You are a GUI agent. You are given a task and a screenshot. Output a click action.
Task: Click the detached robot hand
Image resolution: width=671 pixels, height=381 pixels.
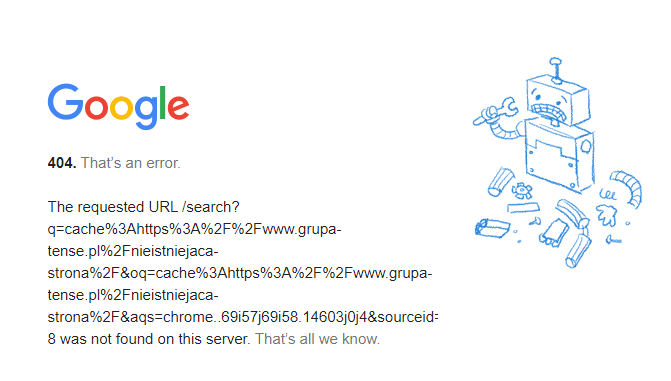tap(607, 215)
